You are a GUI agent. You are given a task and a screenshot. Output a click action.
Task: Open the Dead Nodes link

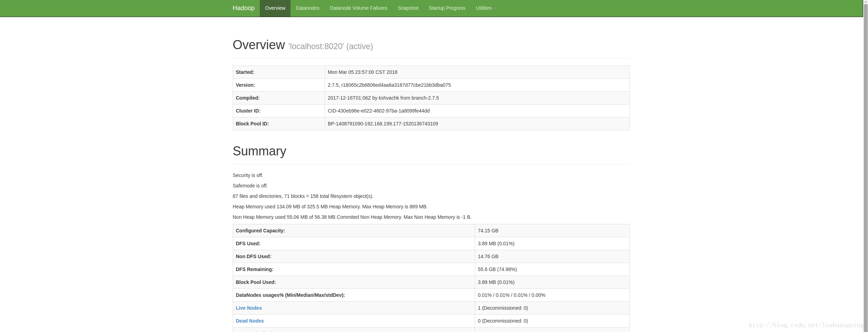click(250, 321)
